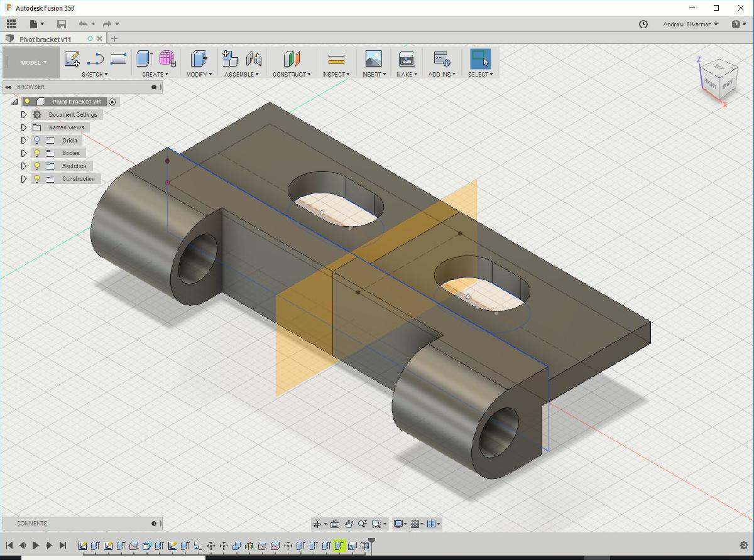Click the Create Sketch icon
The width and height of the screenshot is (754, 560).
tap(72, 59)
